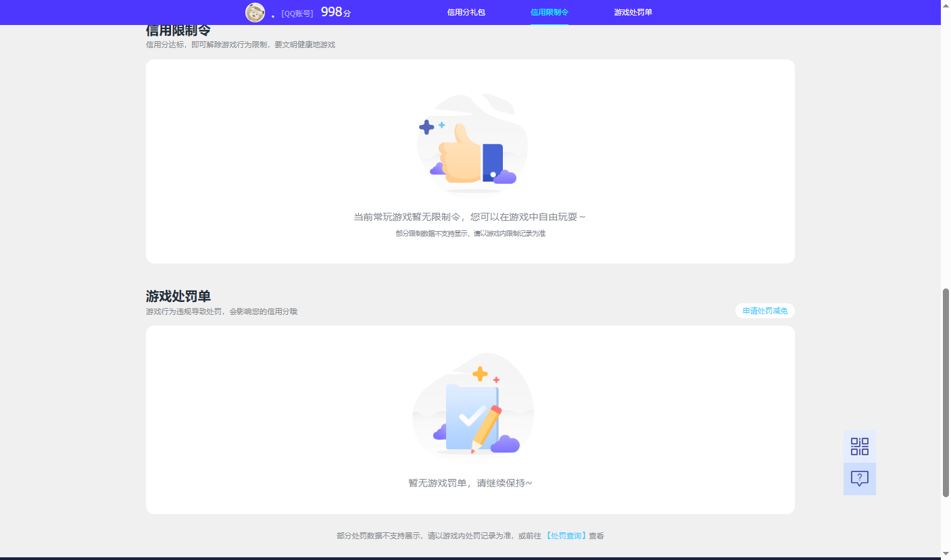Click the text 暂无游戏罚单，请继续保持~

(470, 483)
